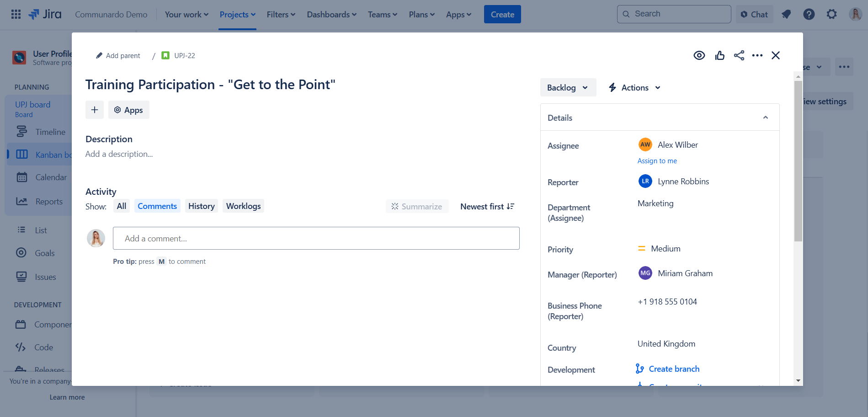The image size is (868, 417).
Task: Open the help question mark icon
Action: [809, 14]
